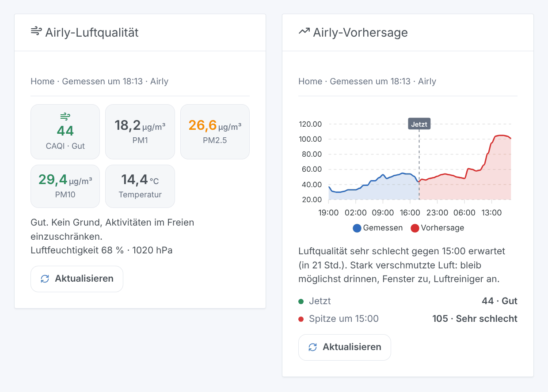The width and height of the screenshot is (548, 392).
Task: Click the 23:00 x-axis label
Action: tap(437, 213)
